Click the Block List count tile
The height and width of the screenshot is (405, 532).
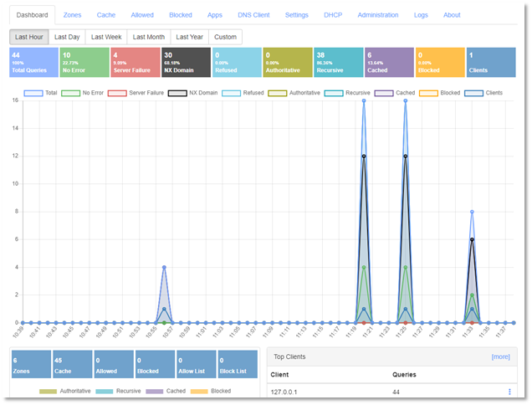point(239,364)
